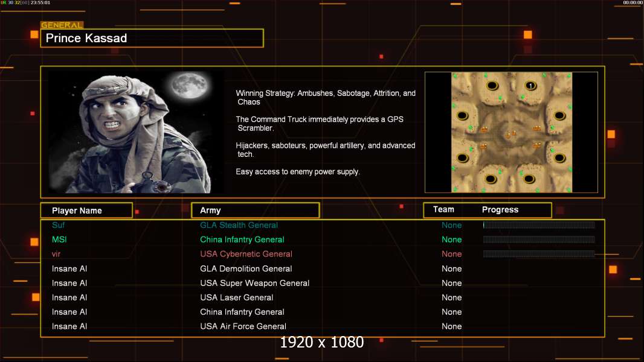
Task: Select Insane AI beside GLA Demolition General
Action: (x=69, y=268)
